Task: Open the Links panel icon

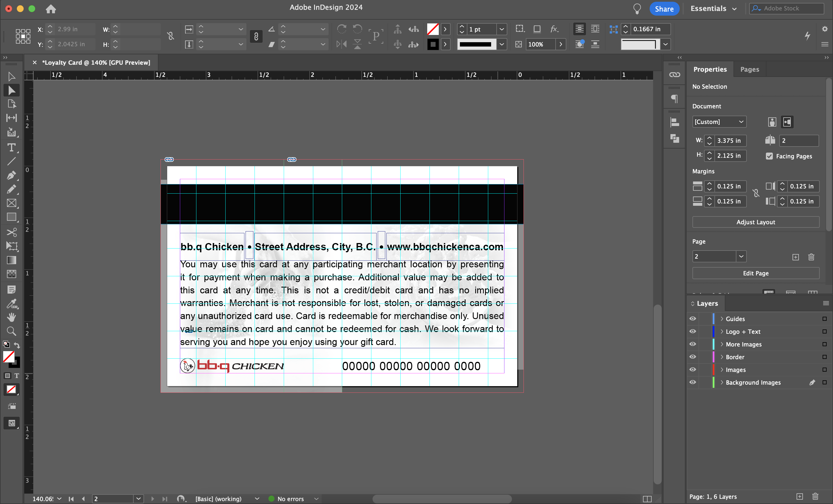Action: click(x=674, y=75)
